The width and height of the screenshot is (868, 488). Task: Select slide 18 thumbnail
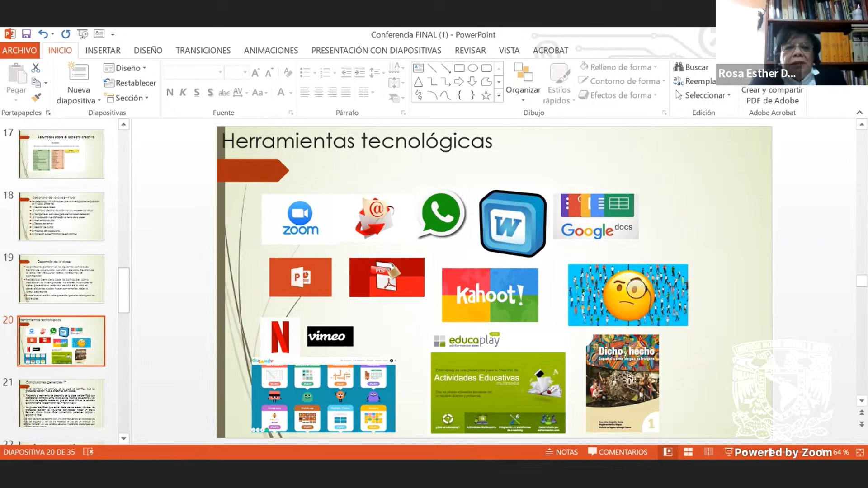tap(61, 216)
